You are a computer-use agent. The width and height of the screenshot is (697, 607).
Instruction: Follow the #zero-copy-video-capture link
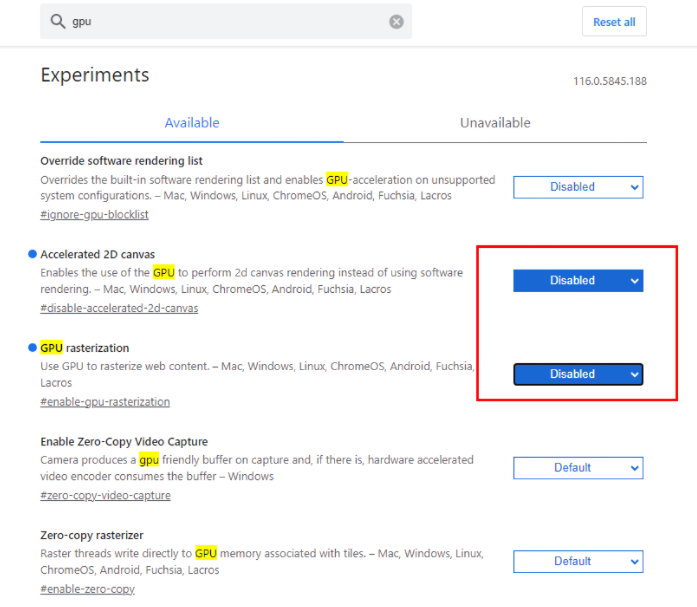105,495
